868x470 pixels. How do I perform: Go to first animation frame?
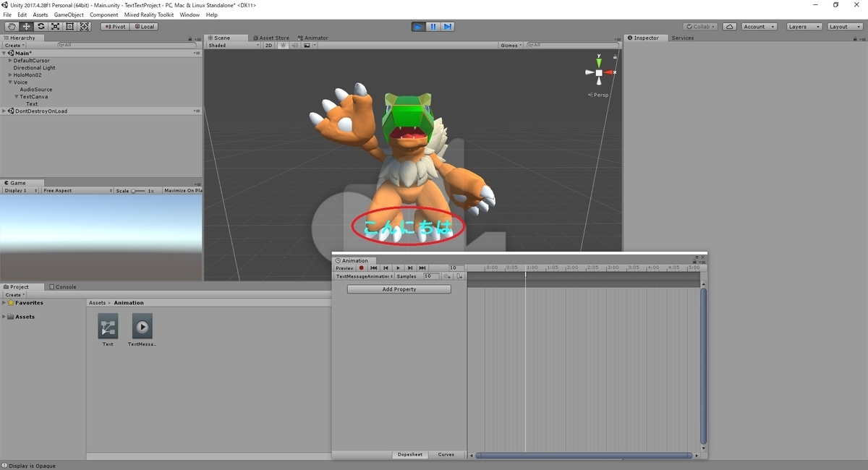click(x=374, y=268)
